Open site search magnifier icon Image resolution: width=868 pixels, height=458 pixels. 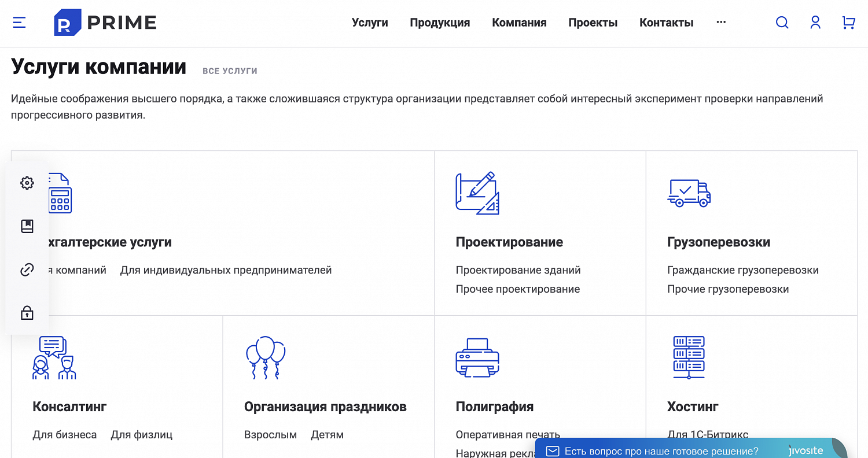pos(782,23)
